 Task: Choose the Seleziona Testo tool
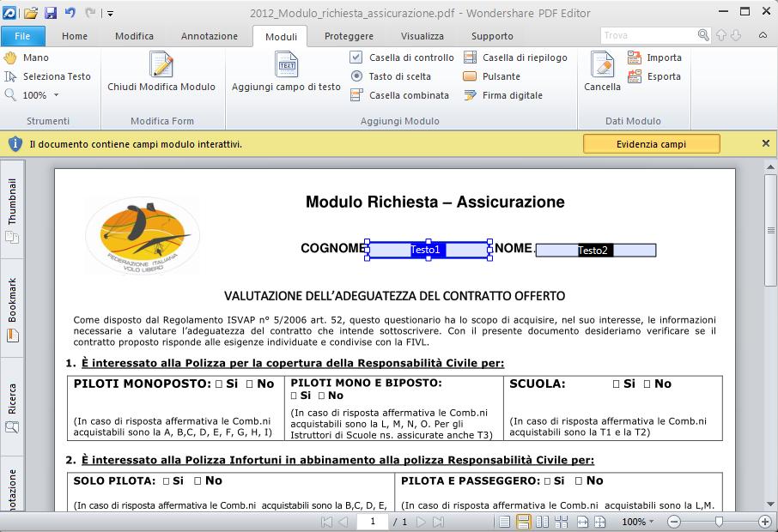pos(47,76)
